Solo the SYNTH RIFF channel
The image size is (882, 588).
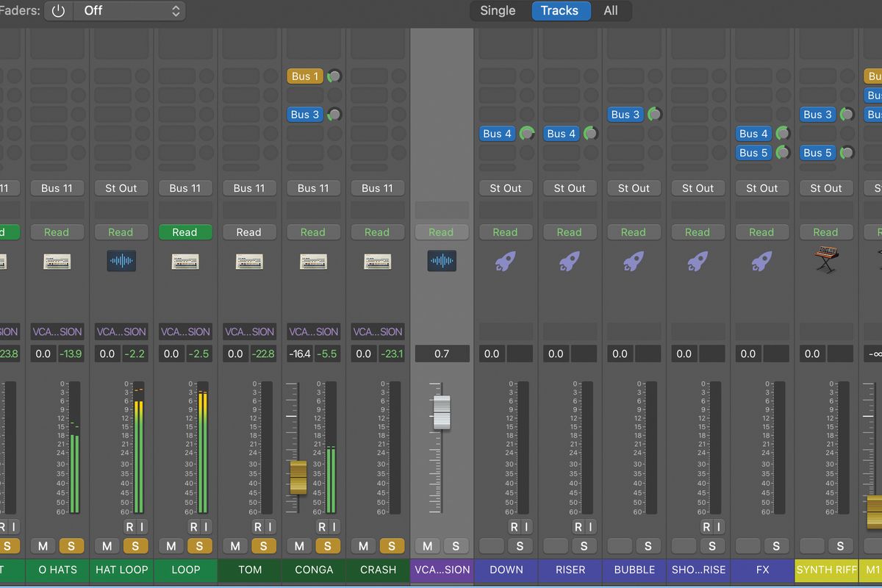[x=840, y=546]
